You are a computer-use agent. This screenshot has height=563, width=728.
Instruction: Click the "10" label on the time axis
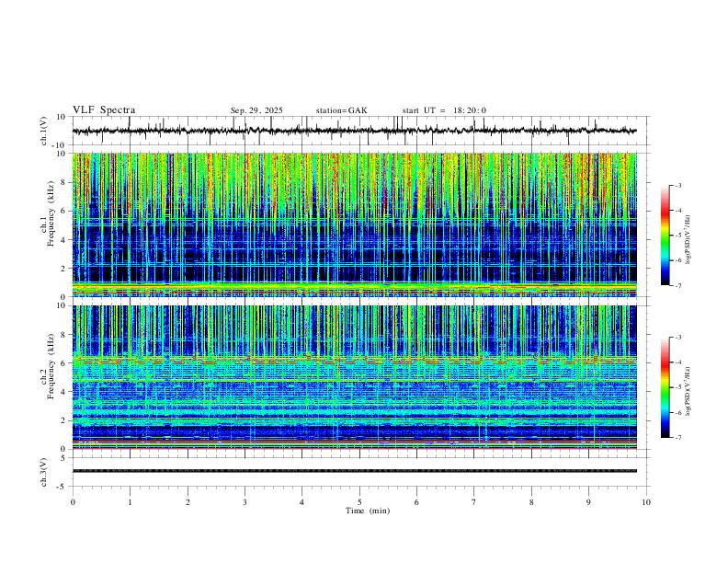(646, 502)
